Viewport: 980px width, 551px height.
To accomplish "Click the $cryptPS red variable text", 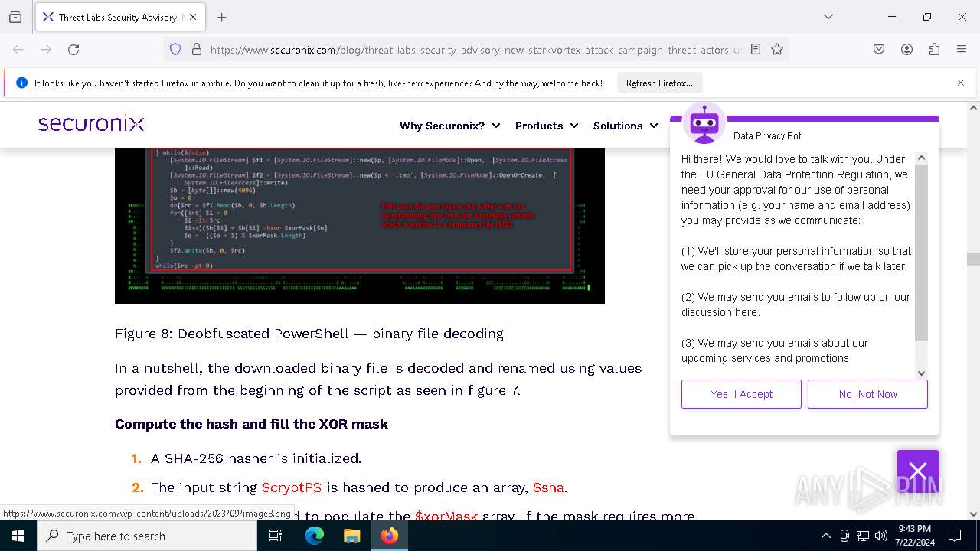I will (x=292, y=487).
